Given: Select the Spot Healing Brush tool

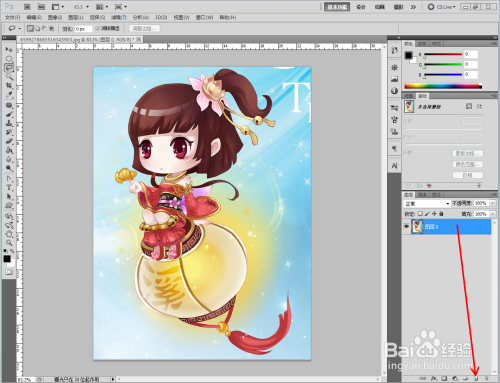Looking at the screenshot, I should [x=9, y=106].
